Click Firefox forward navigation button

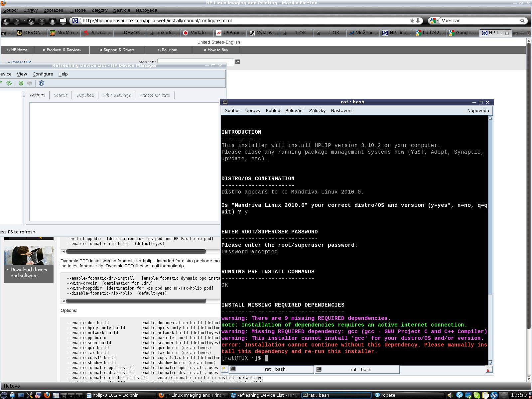coord(16,21)
